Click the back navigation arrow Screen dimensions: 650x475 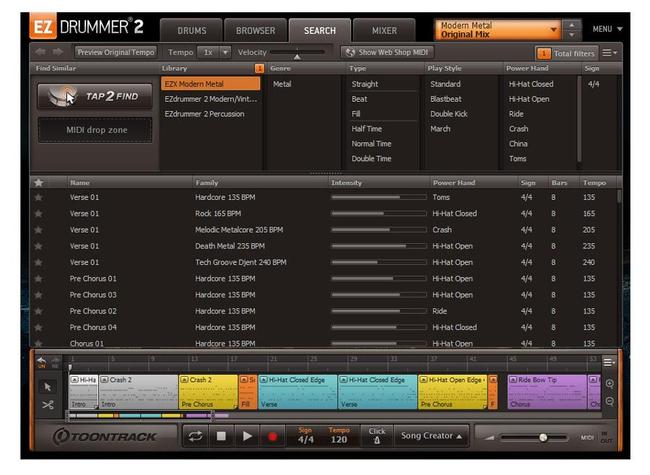click(x=40, y=52)
